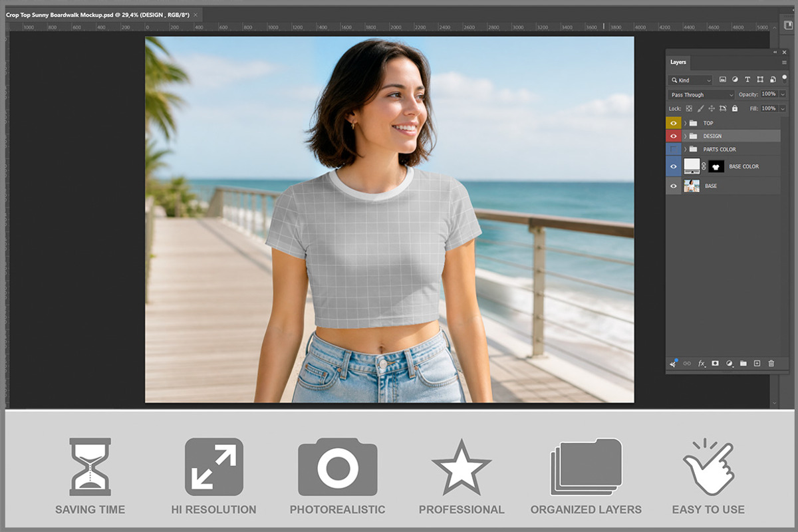Expand the TOP group
The image size is (798, 532).
[x=686, y=123]
